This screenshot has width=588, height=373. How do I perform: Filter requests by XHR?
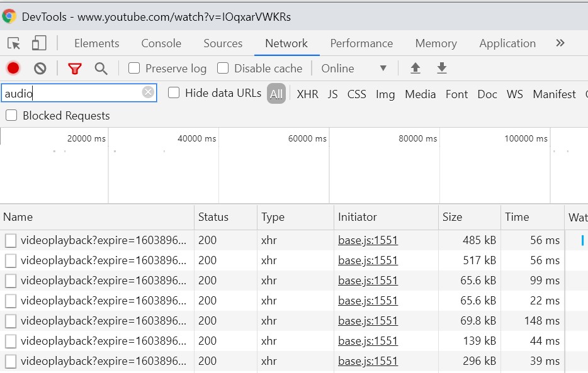(307, 94)
